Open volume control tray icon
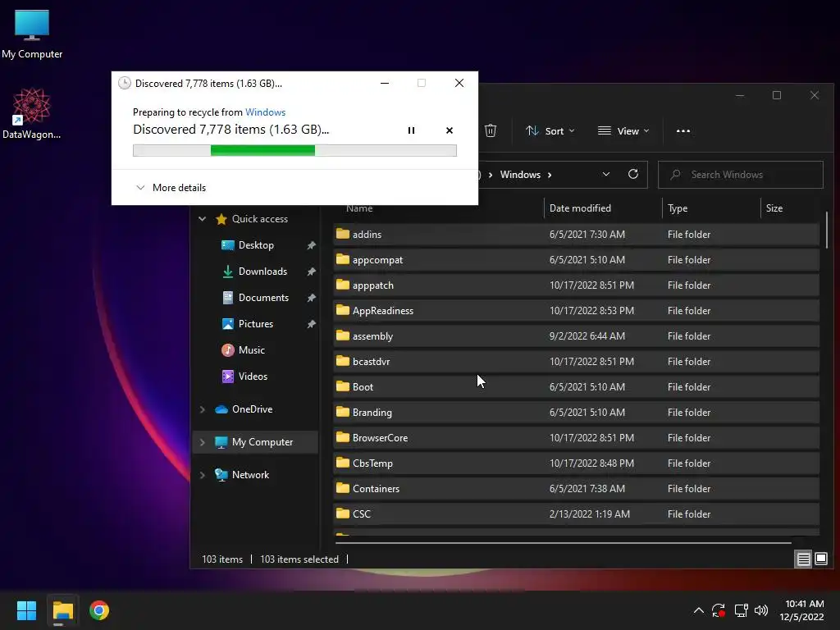 (x=760, y=610)
